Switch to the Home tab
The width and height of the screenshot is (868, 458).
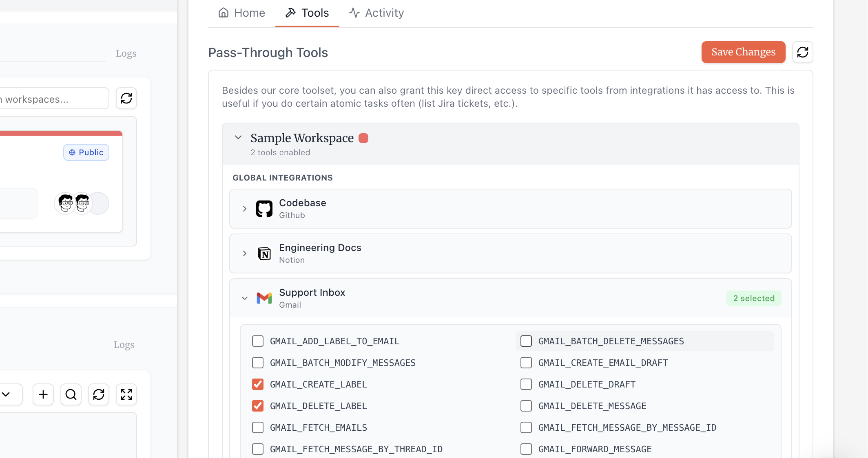(241, 13)
